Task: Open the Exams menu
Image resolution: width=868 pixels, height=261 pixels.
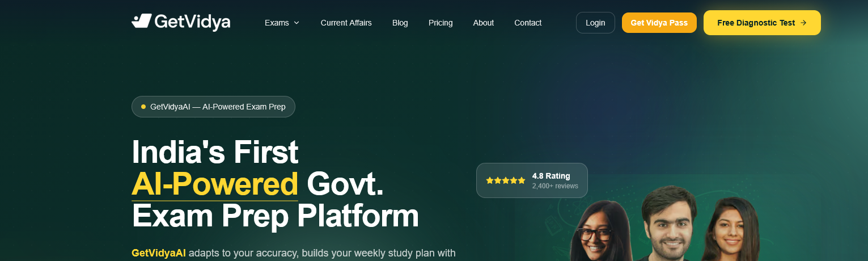Action: (x=282, y=23)
